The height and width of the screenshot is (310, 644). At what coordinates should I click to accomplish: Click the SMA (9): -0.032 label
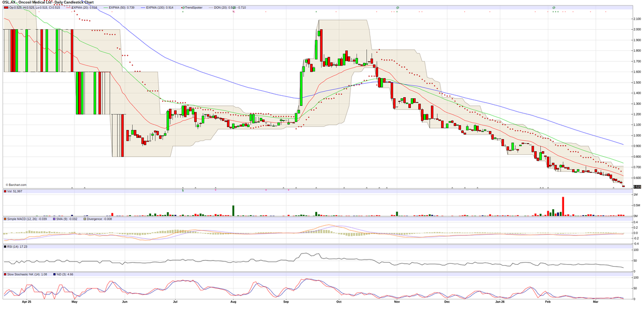[x=65, y=219]
